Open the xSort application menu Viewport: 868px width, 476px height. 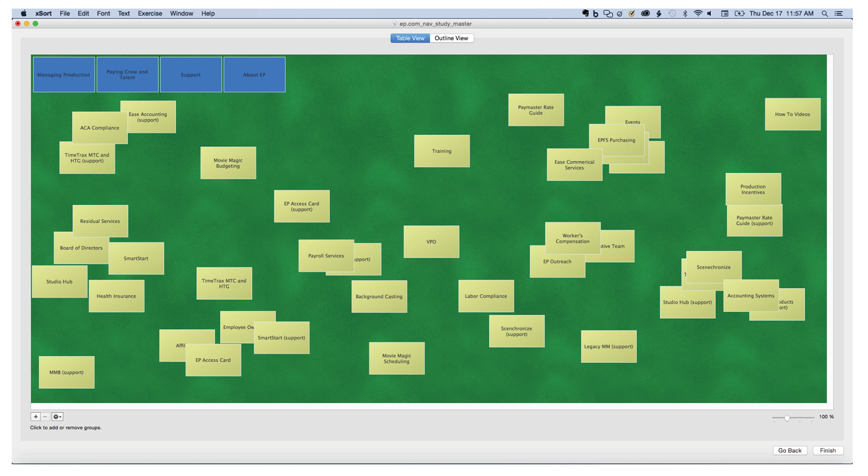(43, 14)
